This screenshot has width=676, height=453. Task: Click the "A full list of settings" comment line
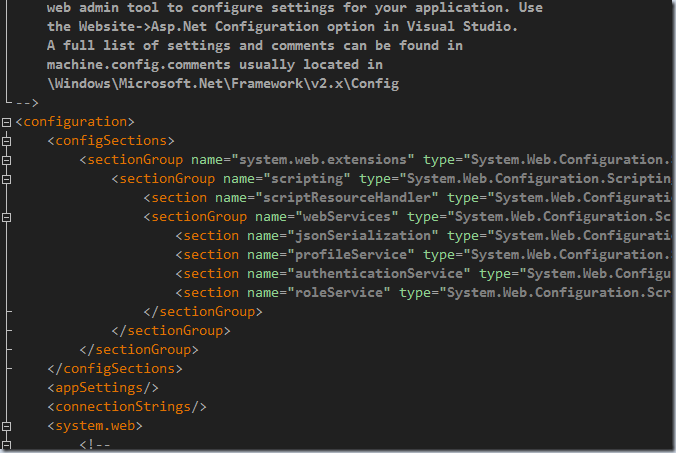coord(254,46)
